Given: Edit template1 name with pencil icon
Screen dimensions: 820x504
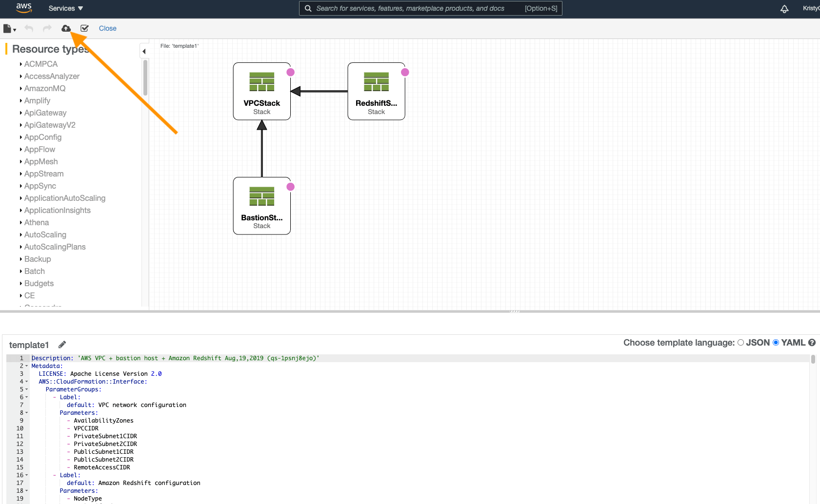Looking at the screenshot, I should click(62, 345).
